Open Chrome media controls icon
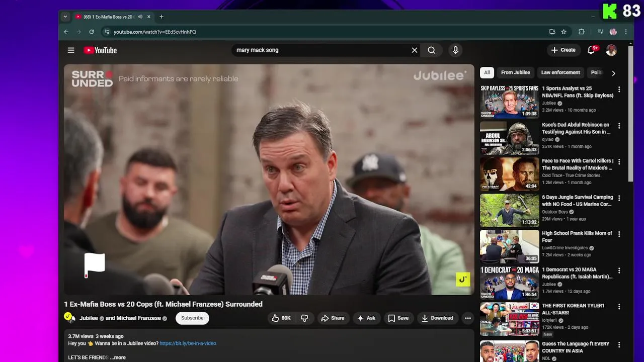The height and width of the screenshot is (362, 644). [x=600, y=32]
